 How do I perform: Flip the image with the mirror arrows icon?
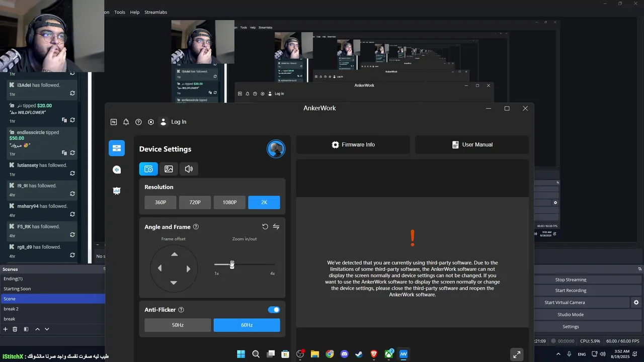pos(276,227)
